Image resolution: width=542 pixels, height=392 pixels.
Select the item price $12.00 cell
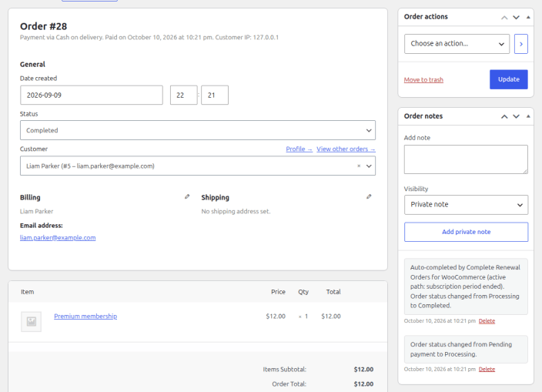click(276, 317)
